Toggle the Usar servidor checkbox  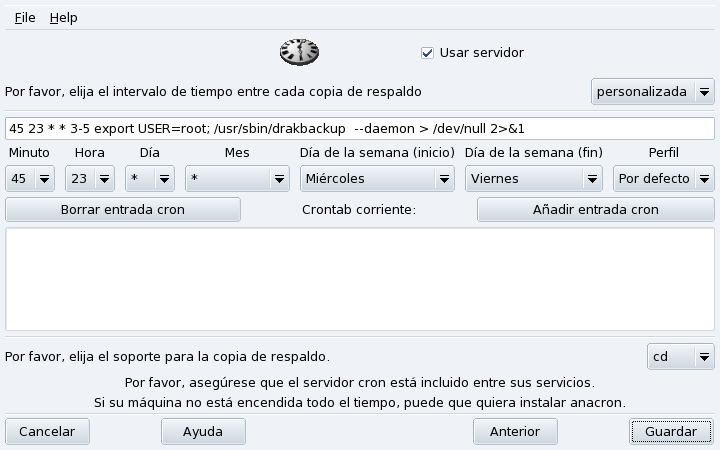pyautogui.click(x=427, y=53)
